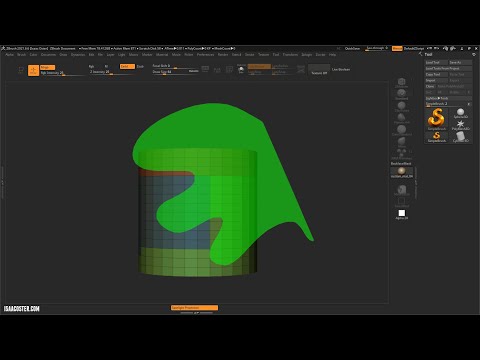The image size is (480, 360).
Task: Select the small SimpleBrush tool thumbnail
Action: click(x=436, y=137)
